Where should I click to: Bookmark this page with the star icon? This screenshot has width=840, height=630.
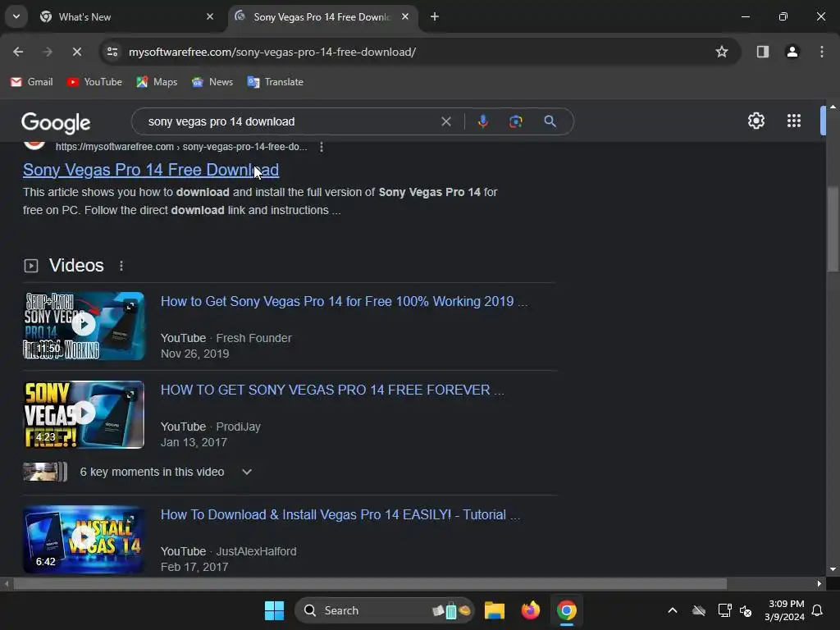tap(722, 52)
